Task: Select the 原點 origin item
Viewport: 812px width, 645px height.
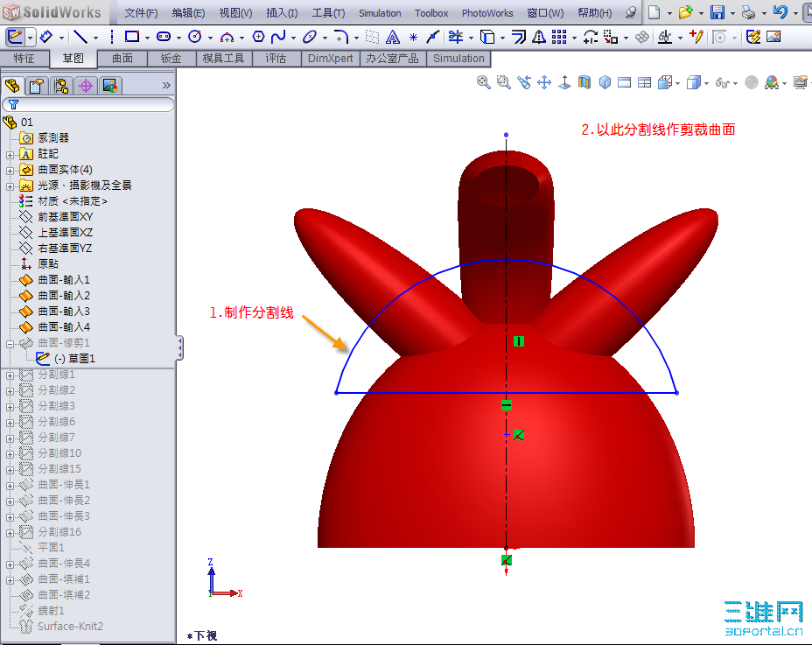Action: click(48, 264)
